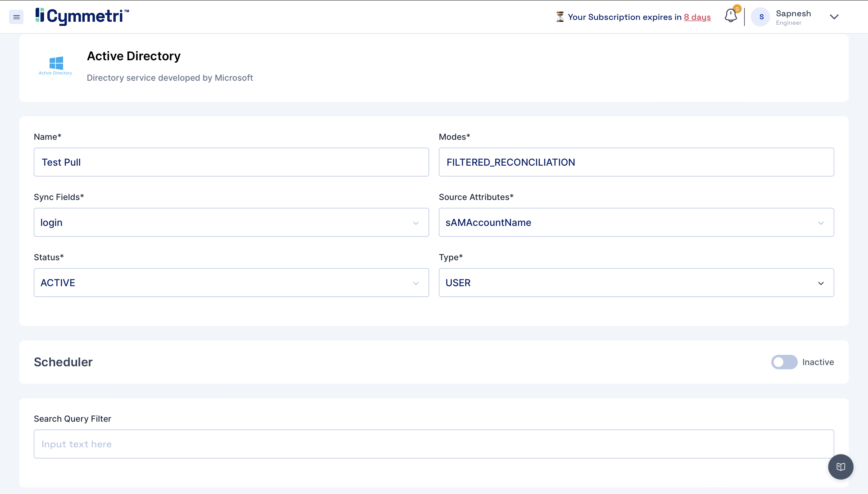868x494 pixels.
Task: Open the Source Attributes sAMAccountName dropdown
Action: 636,223
